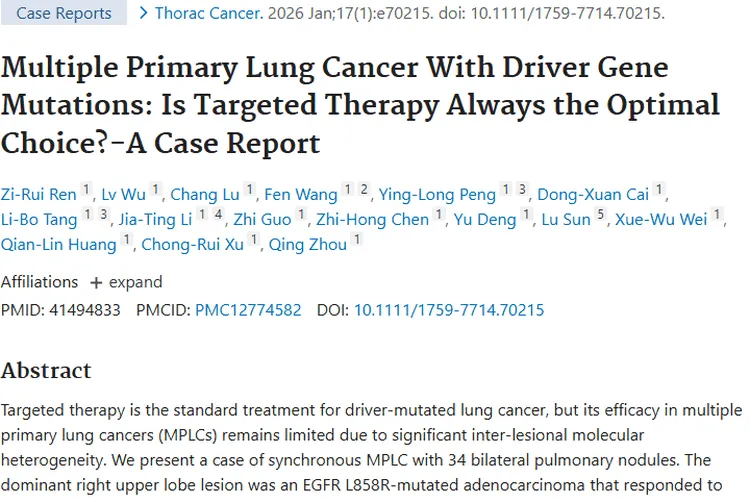
Task: Select the Case Reports tag
Action: pyautogui.click(x=64, y=14)
